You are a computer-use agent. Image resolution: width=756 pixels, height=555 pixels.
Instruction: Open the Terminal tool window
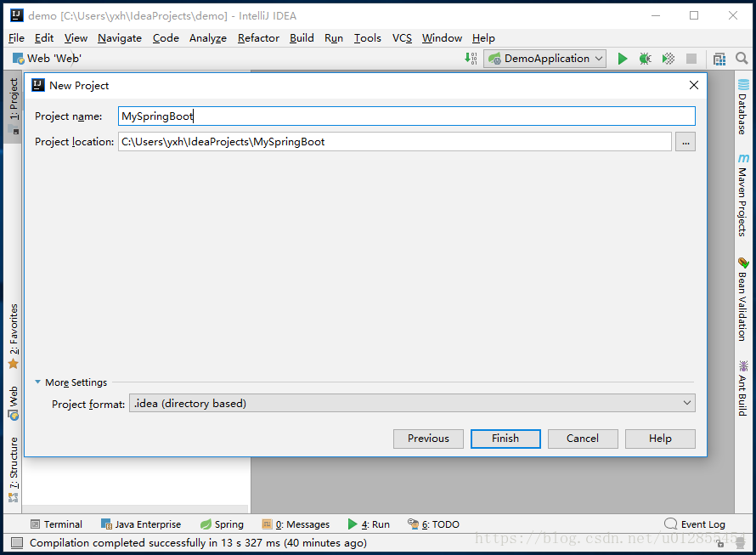tap(56, 524)
